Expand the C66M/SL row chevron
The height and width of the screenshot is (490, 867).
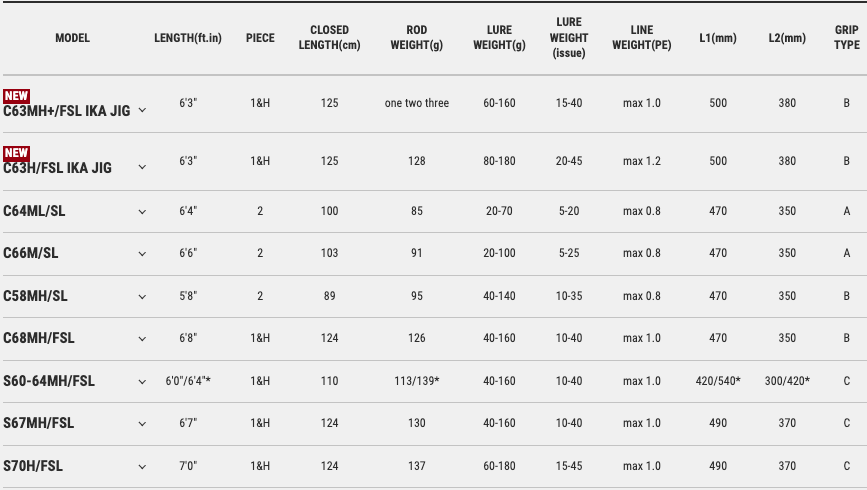tap(142, 254)
